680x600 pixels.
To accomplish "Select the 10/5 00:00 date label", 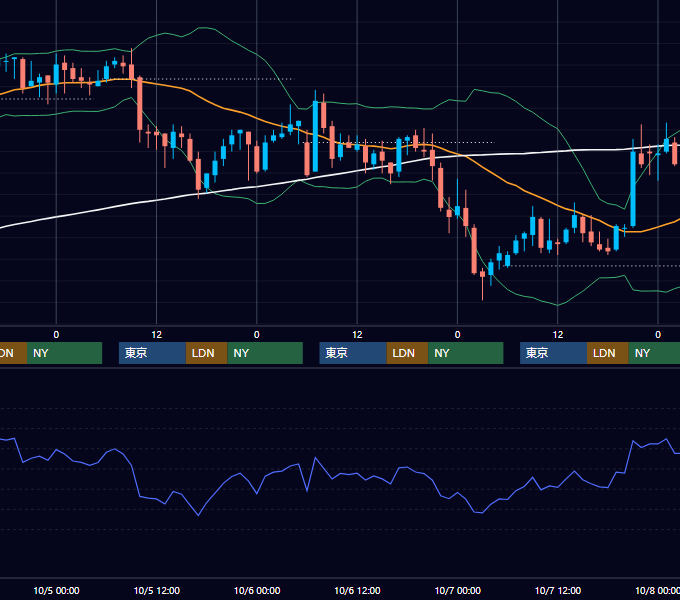I will click(56, 590).
